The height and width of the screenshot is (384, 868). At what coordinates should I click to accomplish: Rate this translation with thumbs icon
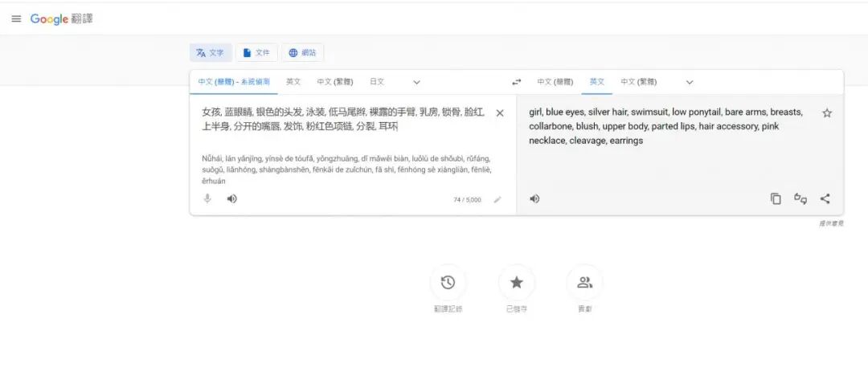pos(800,198)
